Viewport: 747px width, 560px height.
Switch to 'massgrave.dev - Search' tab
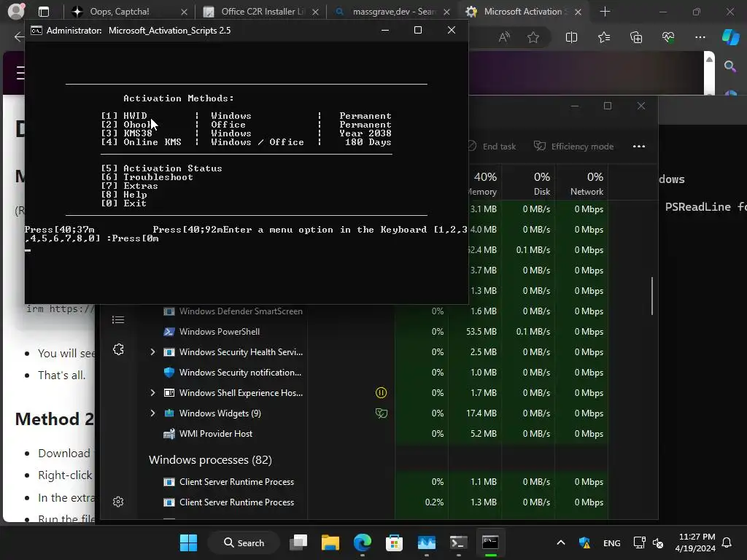click(394, 12)
